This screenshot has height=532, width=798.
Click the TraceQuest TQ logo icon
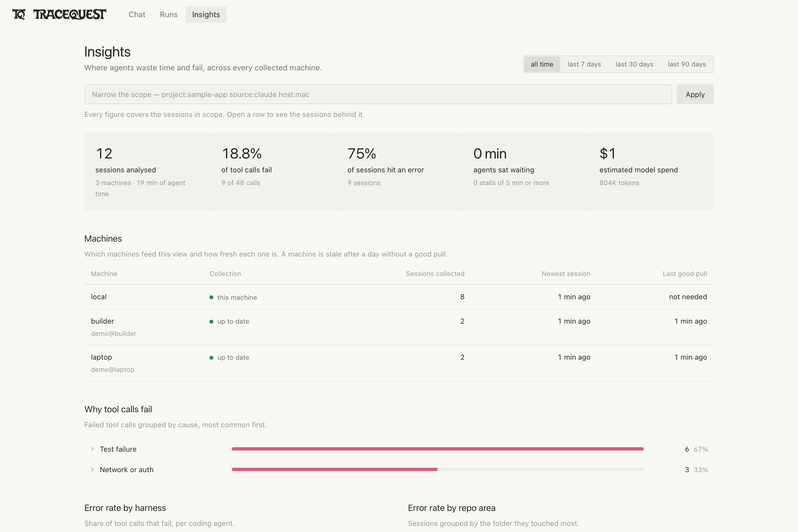[19, 14]
